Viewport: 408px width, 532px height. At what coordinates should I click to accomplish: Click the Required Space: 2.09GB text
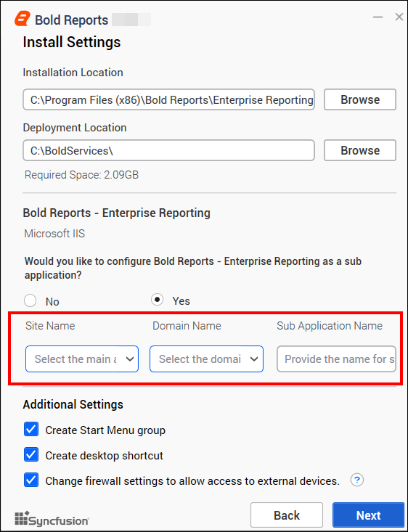tap(81, 175)
